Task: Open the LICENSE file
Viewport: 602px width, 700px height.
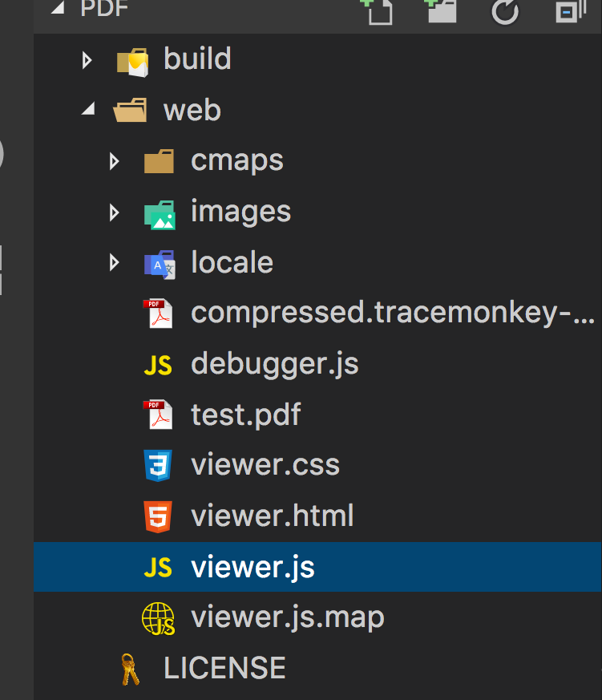Action: tap(224, 668)
